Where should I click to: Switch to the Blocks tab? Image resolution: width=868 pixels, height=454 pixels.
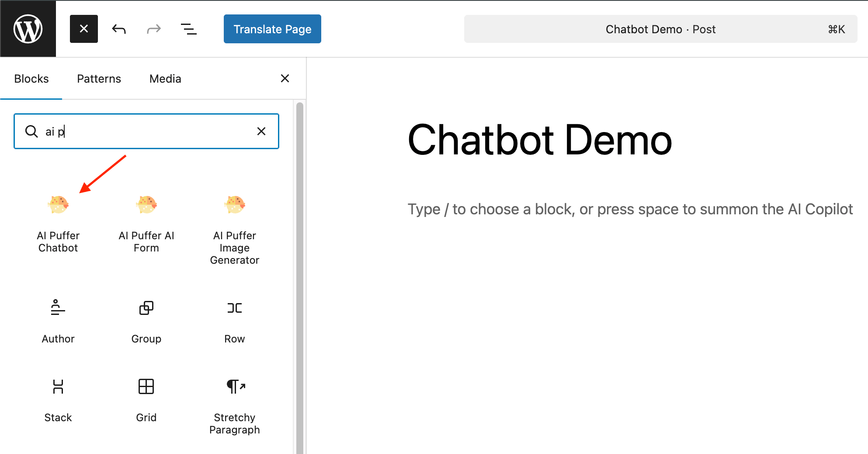(31, 79)
